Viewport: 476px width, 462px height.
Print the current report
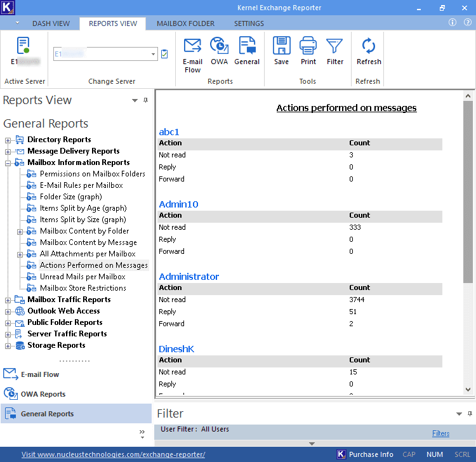308,51
